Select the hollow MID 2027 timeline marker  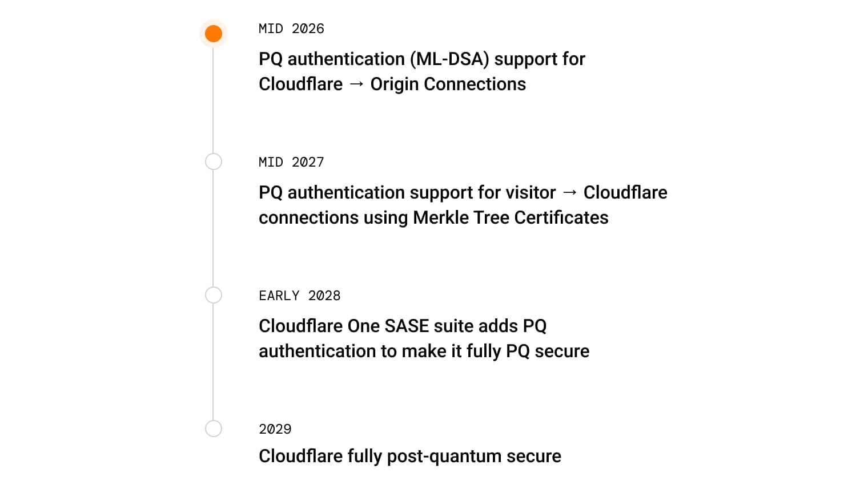[x=214, y=161]
